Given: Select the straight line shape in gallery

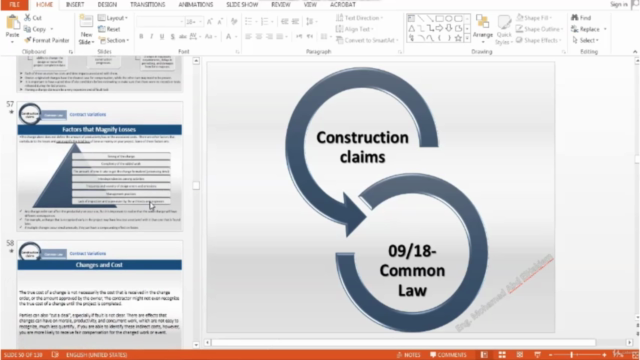Looking at the screenshot, I should pyautogui.click(x=421, y=18).
